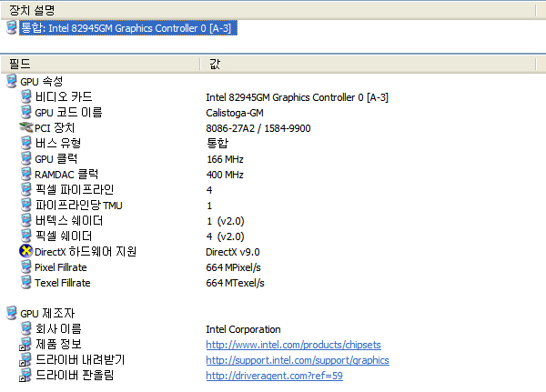
Task: Click the icon beside 회사 이름
Action: tap(26, 328)
